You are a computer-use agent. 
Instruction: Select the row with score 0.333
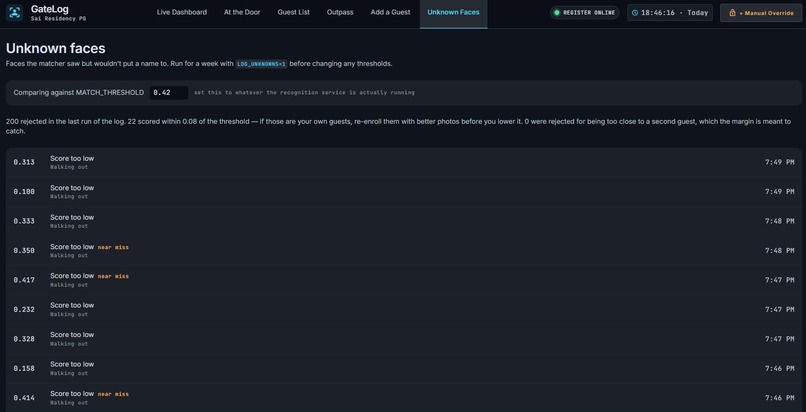point(404,221)
